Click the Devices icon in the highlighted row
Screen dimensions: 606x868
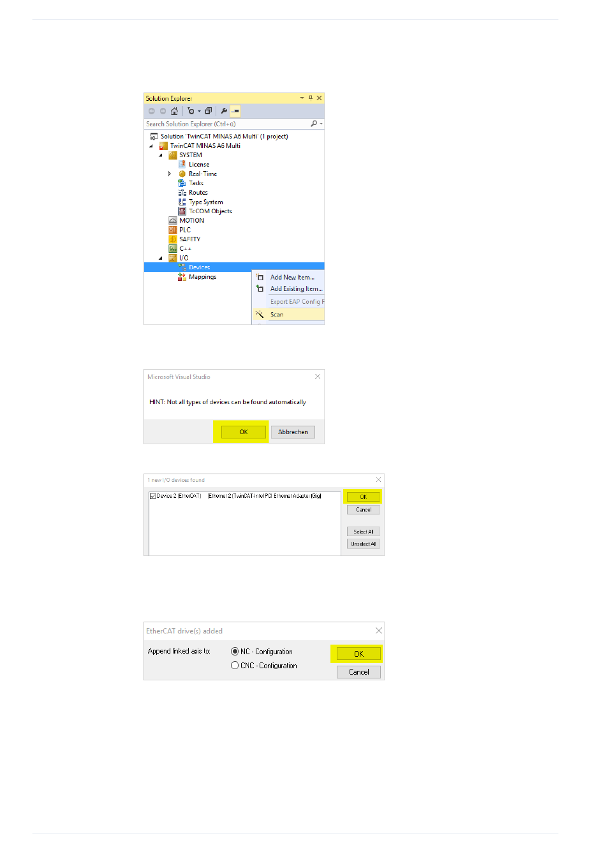pos(182,267)
